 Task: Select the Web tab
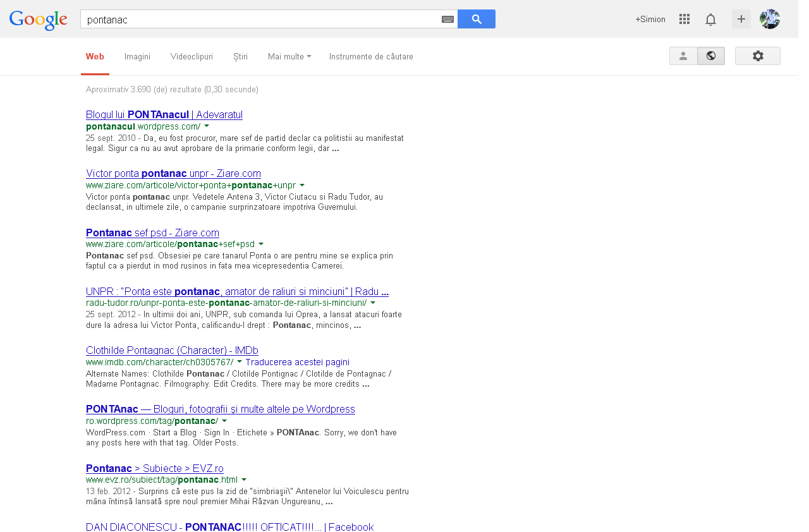[x=95, y=57]
